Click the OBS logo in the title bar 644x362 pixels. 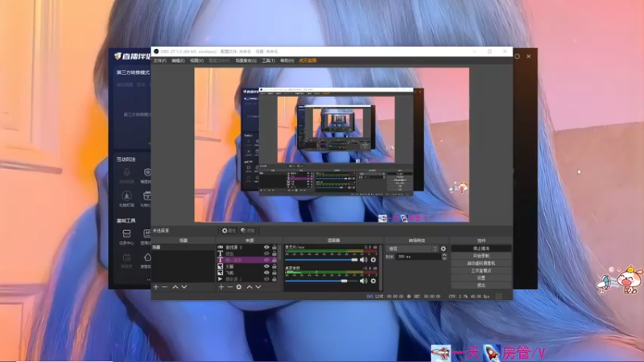pos(156,51)
